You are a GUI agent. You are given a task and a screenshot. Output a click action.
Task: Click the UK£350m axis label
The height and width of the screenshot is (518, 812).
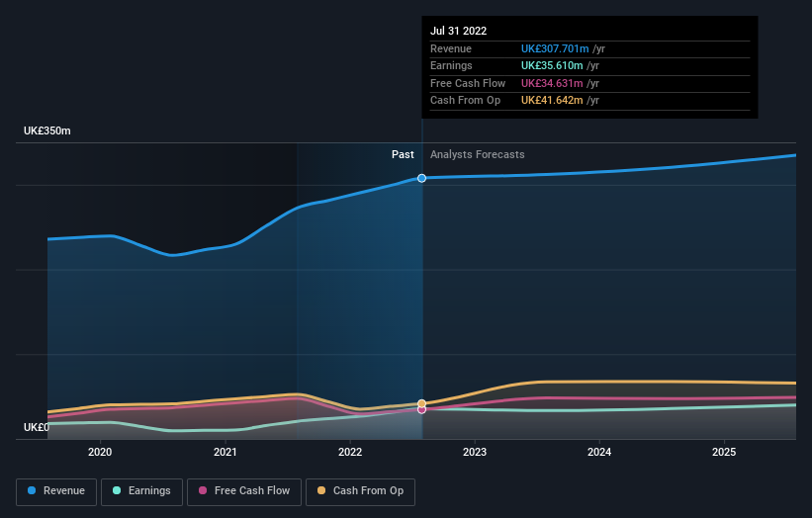[47, 130]
